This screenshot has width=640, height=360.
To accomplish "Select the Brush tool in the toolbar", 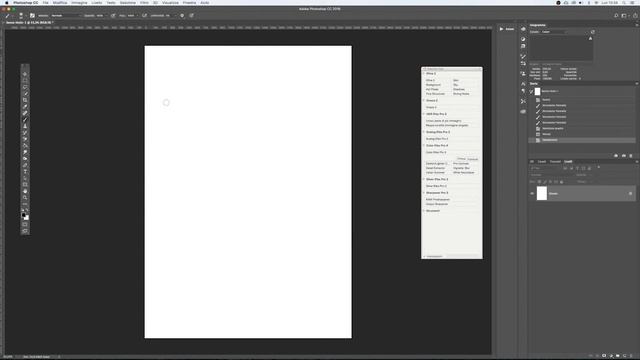I will [25, 120].
